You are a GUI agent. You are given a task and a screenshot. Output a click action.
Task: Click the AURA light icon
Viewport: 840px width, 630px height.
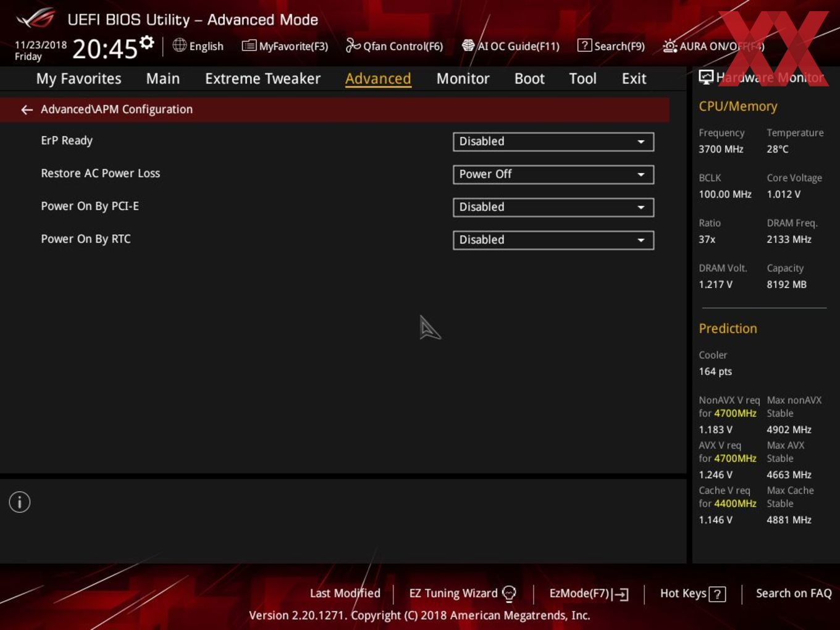(670, 46)
